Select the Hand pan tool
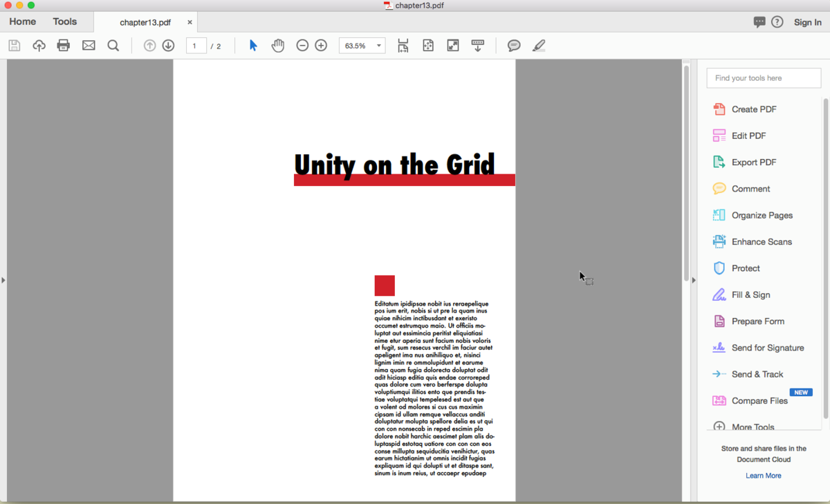 277,46
